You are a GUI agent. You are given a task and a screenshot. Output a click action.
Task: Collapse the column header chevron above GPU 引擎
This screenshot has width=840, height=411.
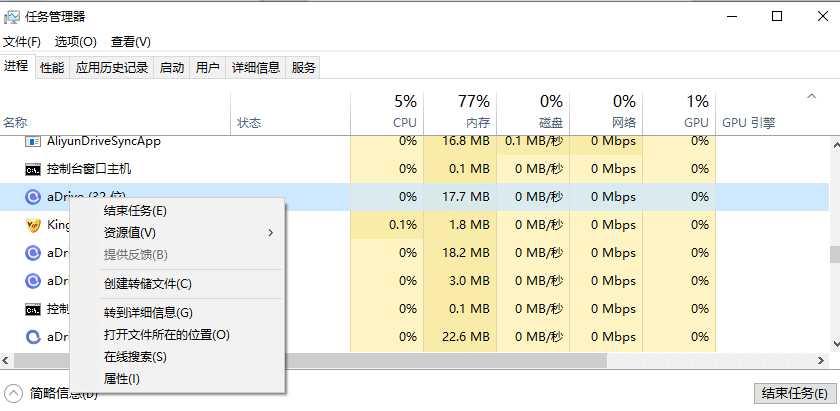(x=811, y=97)
